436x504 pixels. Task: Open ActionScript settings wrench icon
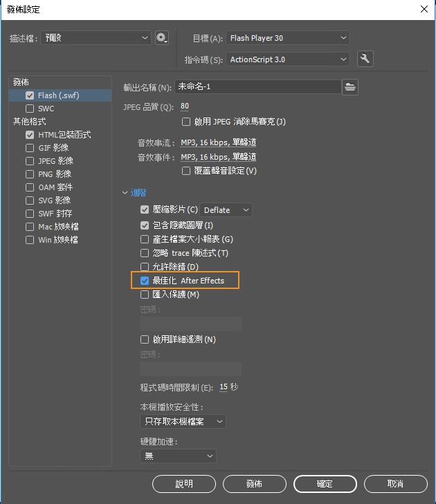[365, 59]
